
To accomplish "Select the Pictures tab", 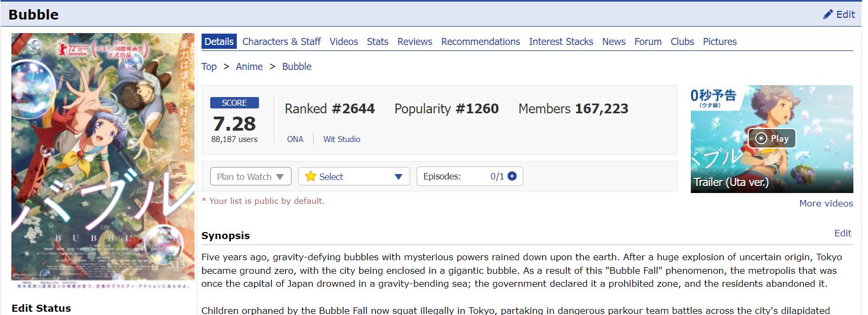I will click(720, 42).
